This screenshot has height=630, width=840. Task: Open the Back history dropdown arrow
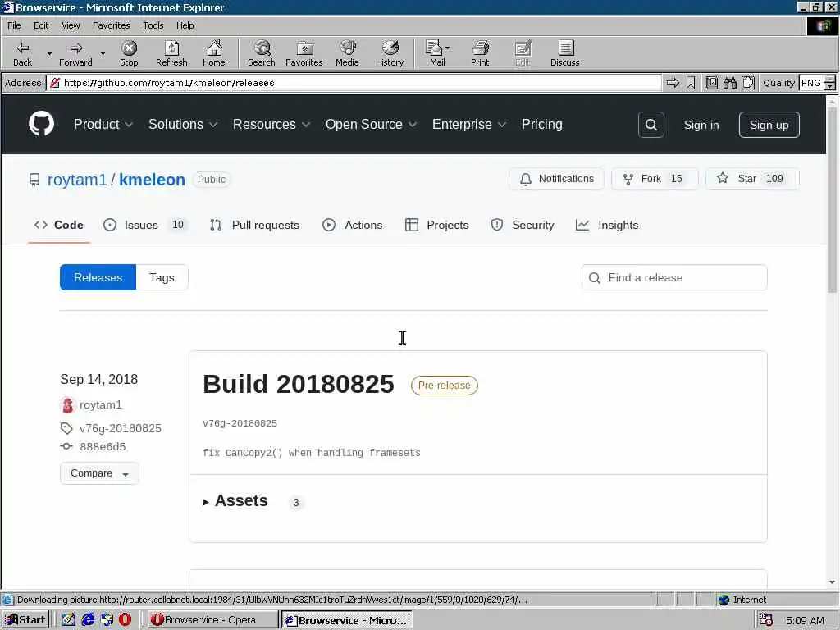pos(49,53)
